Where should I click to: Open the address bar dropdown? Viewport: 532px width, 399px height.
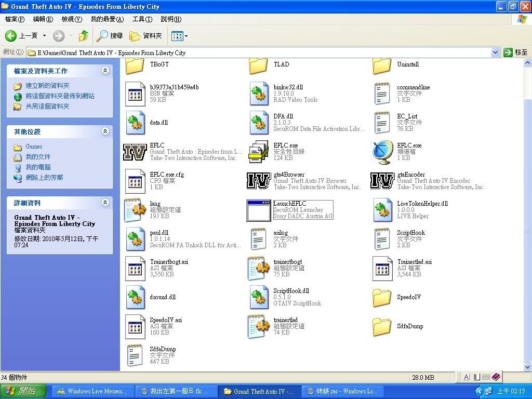click(x=495, y=52)
